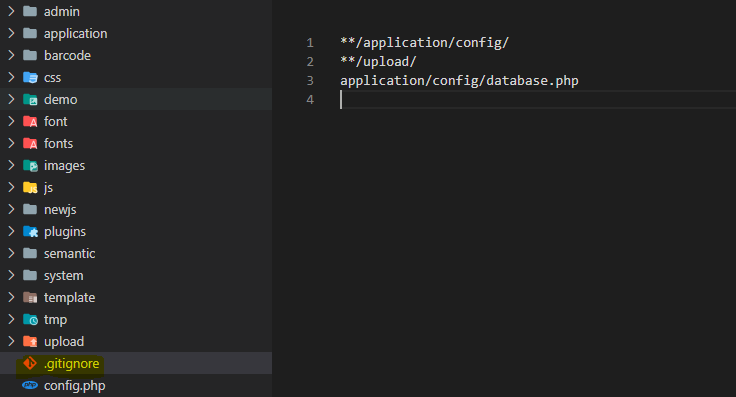Click the upload folder icon
The width and height of the screenshot is (736, 397).
pyautogui.click(x=30, y=341)
